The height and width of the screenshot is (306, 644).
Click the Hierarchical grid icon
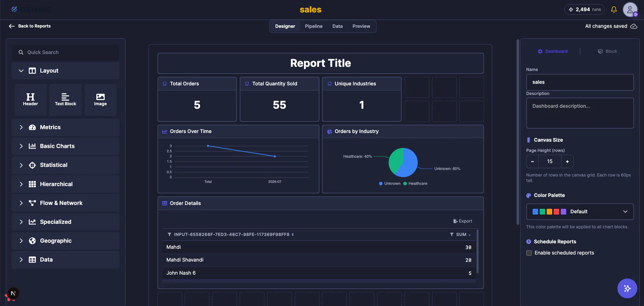pos(32,184)
